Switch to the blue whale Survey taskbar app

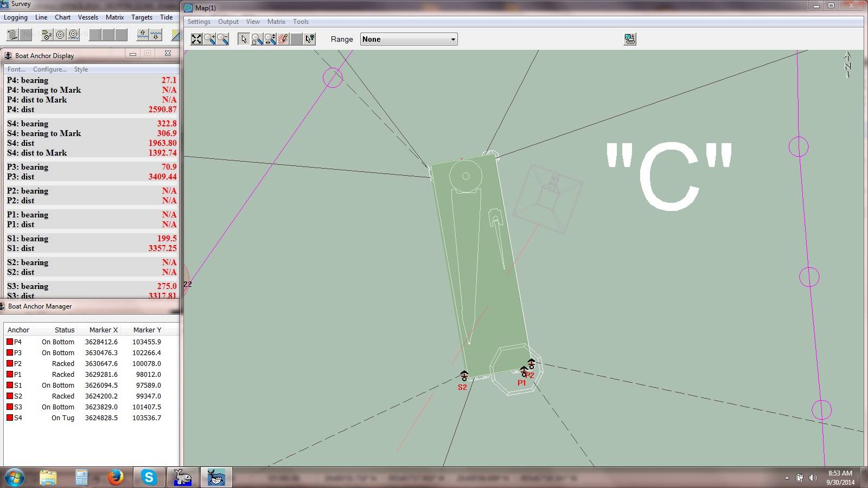[x=216, y=477]
